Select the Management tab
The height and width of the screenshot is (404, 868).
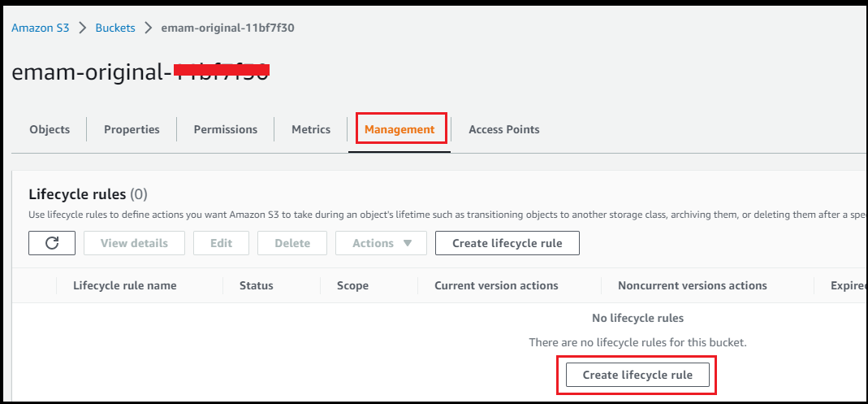pyautogui.click(x=399, y=129)
